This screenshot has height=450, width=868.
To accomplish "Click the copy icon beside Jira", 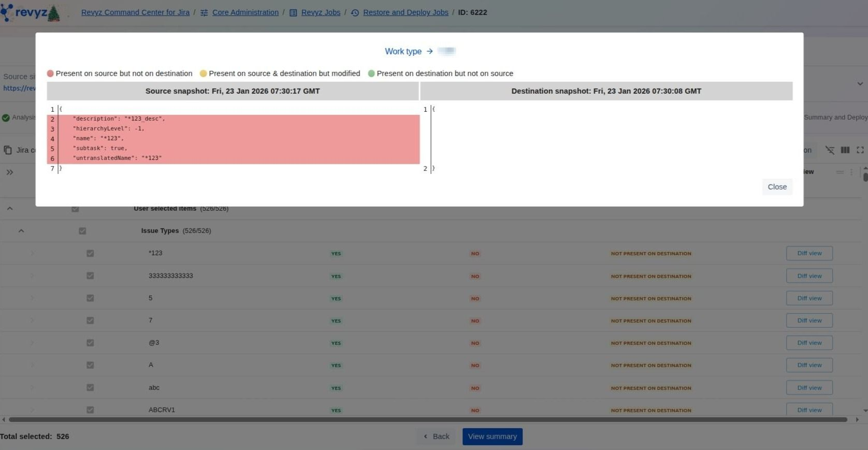I will click(x=8, y=150).
